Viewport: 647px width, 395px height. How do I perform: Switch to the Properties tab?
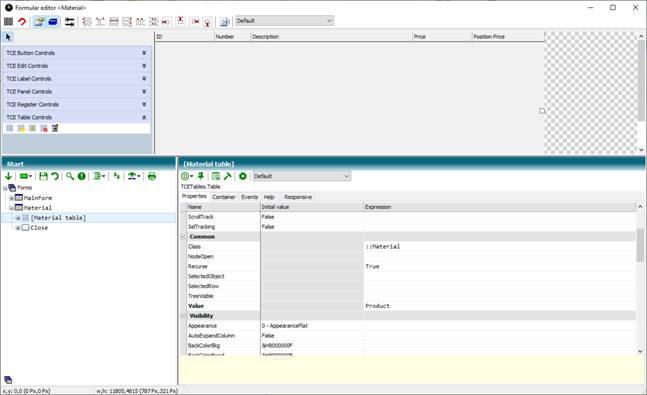[x=194, y=196]
